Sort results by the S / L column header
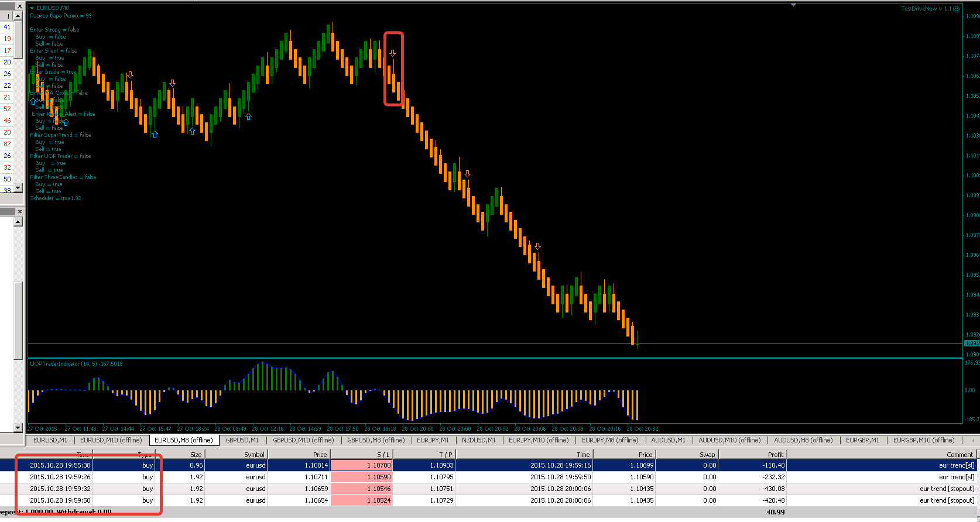 coord(361,455)
